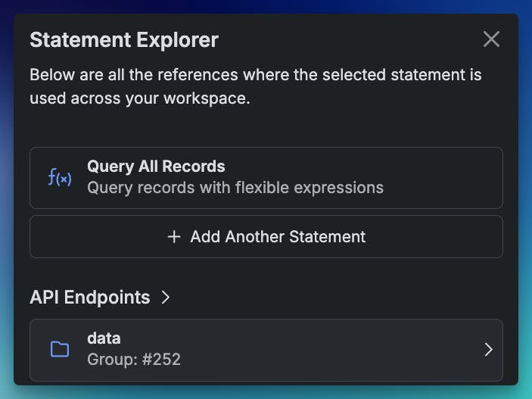This screenshot has height=399, width=532.
Task: Expand the data row right chevron
Action: [488, 349]
